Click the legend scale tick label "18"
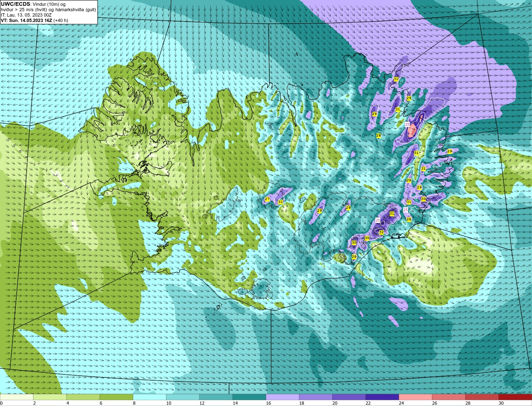This screenshot has width=532, height=406. point(302,403)
